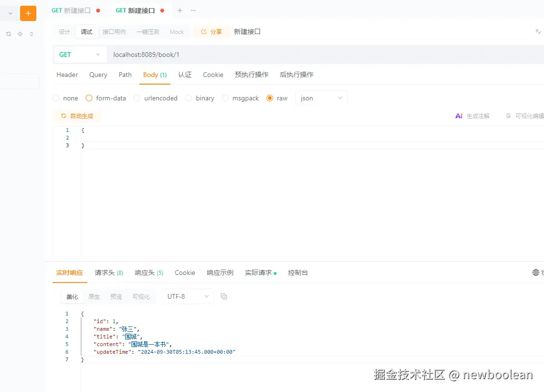The height and width of the screenshot is (392, 544).
Task: Click the globe icon in response bar
Action: point(536,272)
